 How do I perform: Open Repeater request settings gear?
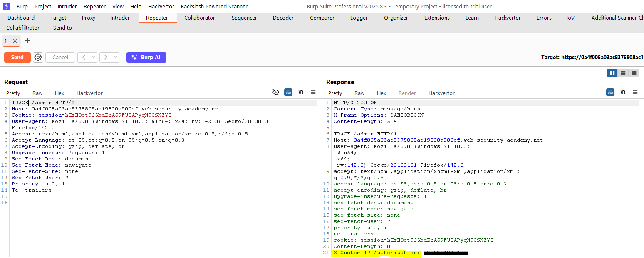(x=38, y=58)
